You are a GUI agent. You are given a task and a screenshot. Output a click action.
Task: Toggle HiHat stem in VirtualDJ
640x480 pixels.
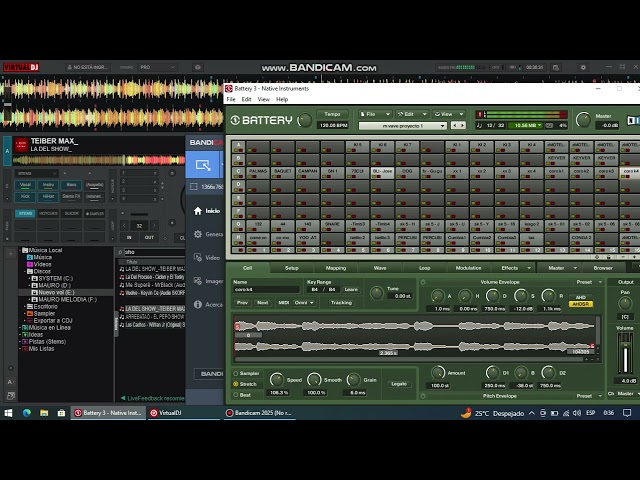[x=48, y=197]
